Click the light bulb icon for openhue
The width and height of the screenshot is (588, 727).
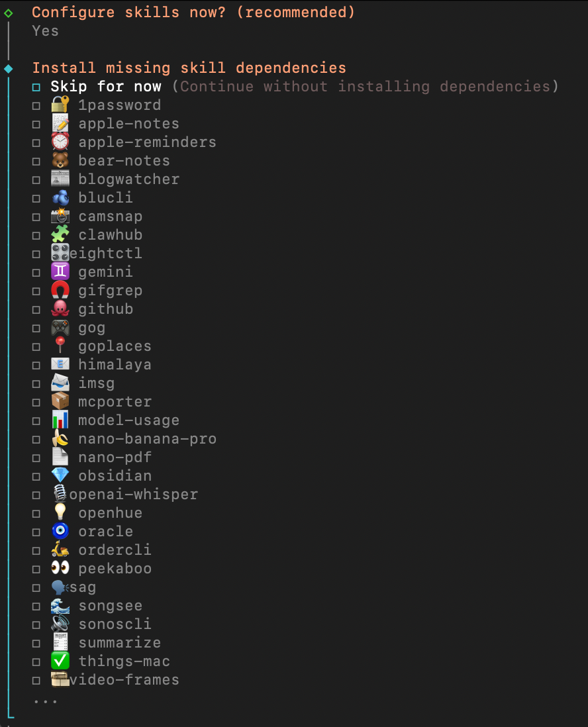pyautogui.click(x=60, y=513)
